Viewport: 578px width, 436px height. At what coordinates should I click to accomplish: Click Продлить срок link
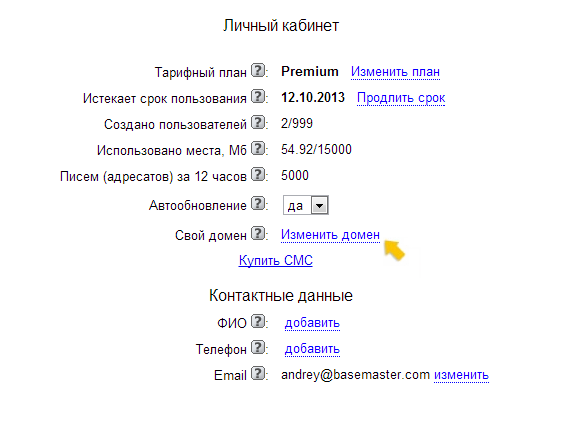point(401,98)
